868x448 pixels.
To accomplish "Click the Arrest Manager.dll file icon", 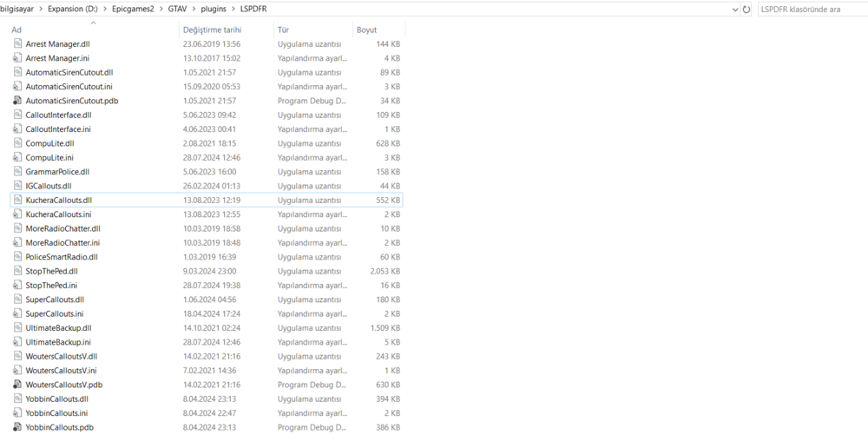I will point(17,43).
